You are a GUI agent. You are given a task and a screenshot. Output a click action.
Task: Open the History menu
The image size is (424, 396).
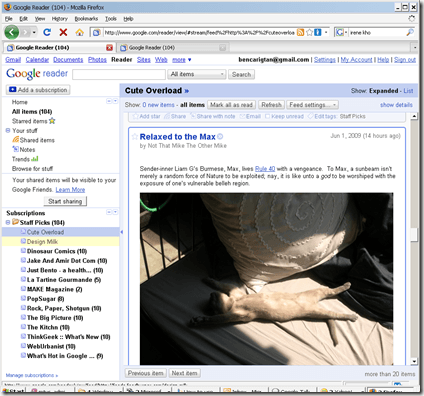(60, 19)
